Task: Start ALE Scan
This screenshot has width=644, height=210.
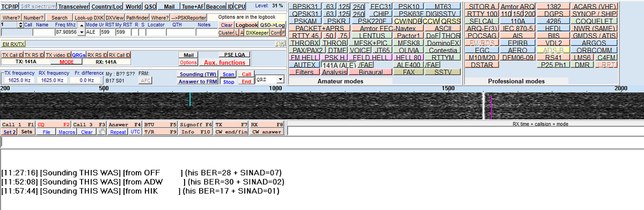Action: click(228, 74)
